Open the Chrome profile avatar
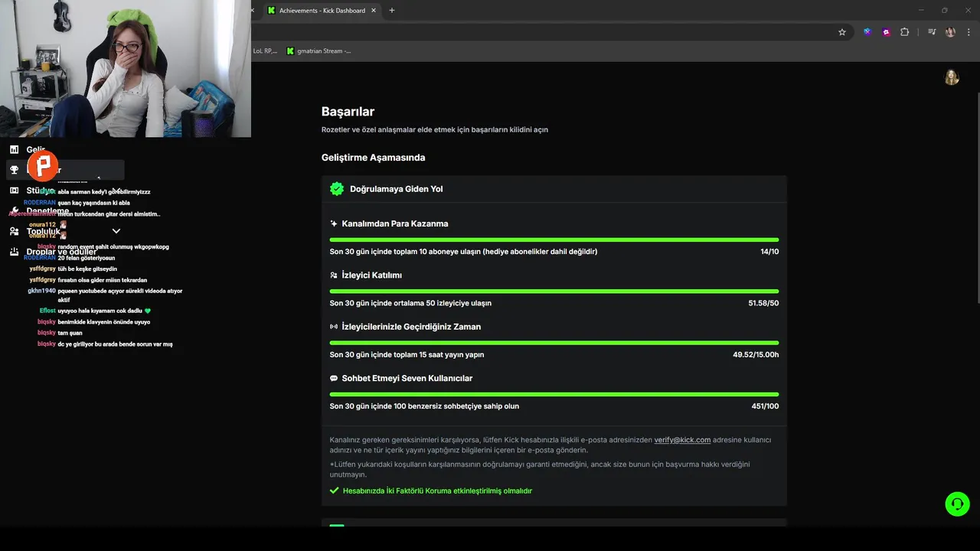Screen dimensions: 980x551 950,32
